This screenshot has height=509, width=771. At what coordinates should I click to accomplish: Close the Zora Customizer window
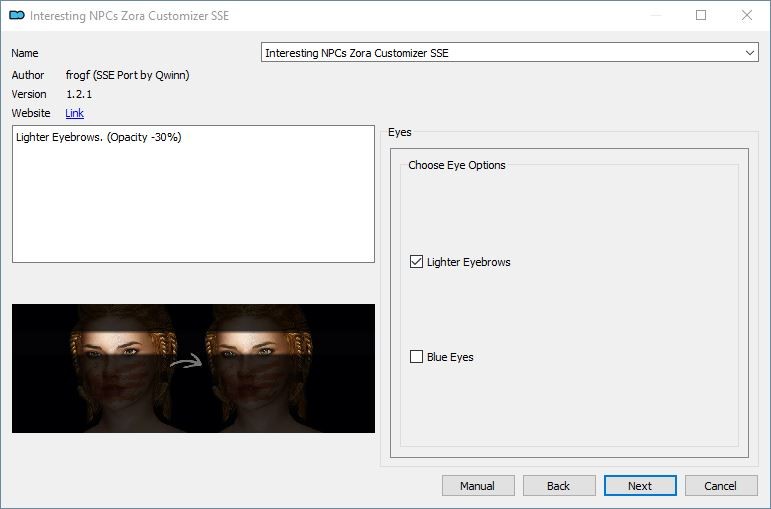coord(746,15)
